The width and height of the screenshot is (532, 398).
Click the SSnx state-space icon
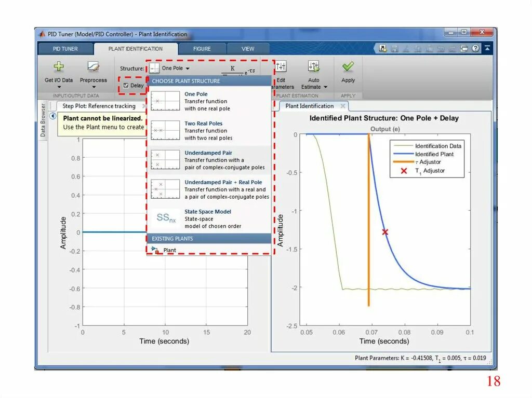point(166,217)
